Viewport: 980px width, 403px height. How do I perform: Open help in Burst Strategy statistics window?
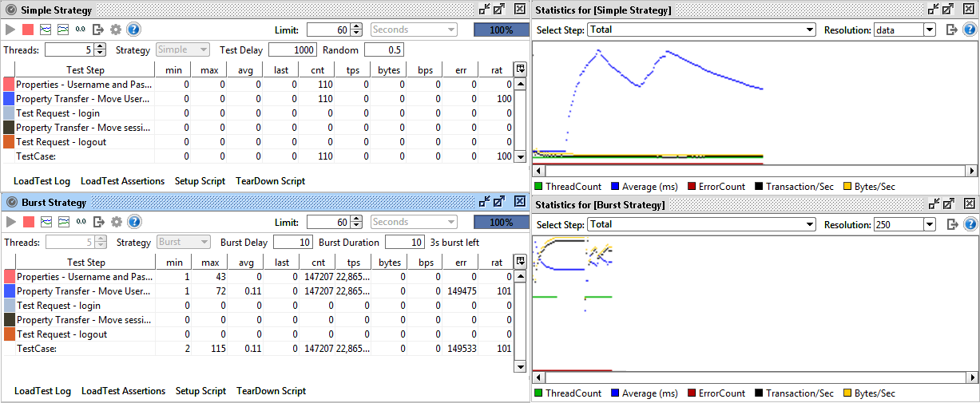click(x=970, y=224)
